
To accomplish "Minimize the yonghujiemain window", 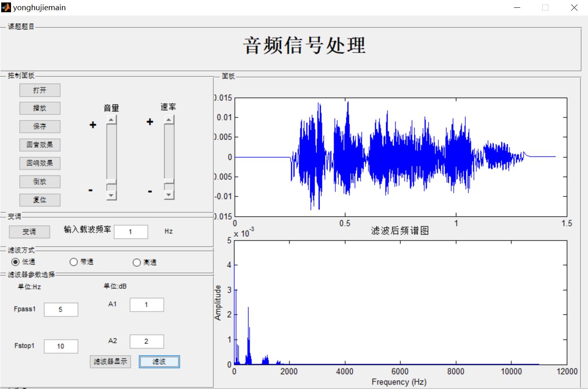I will (x=517, y=8).
